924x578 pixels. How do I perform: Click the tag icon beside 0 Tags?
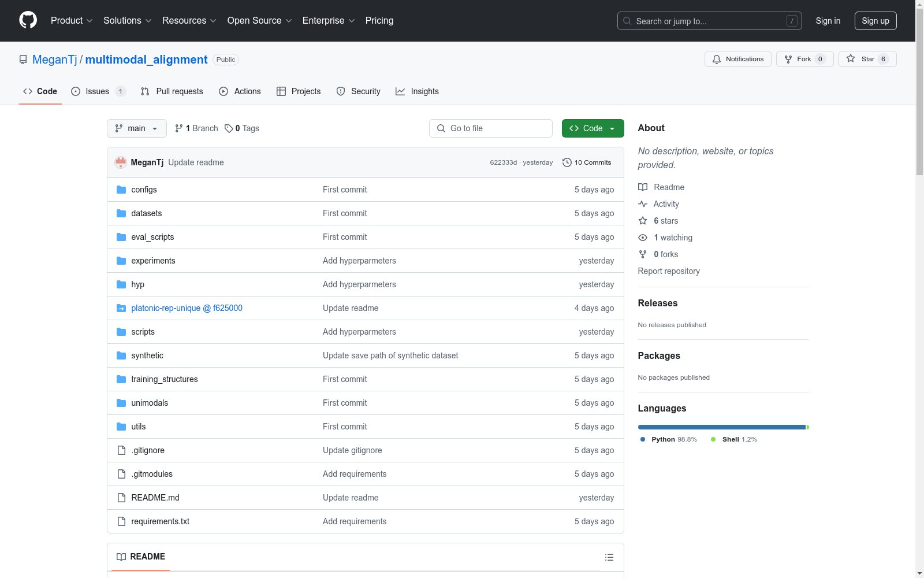coord(229,128)
